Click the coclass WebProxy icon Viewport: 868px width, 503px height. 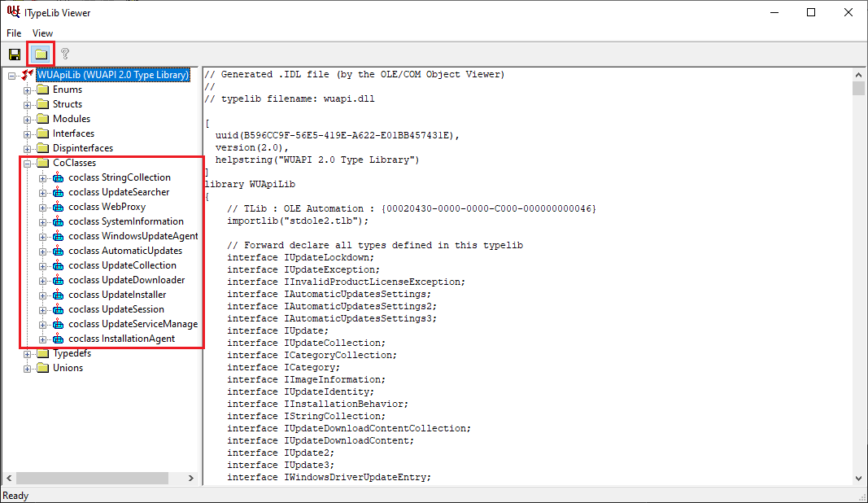pyautogui.click(x=58, y=207)
